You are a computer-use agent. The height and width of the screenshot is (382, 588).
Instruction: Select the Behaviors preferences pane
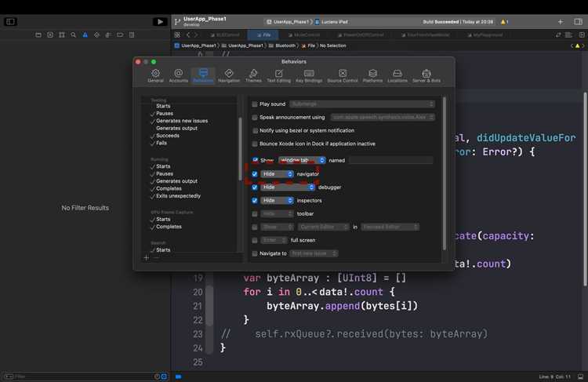pyautogui.click(x=203, y=75)
